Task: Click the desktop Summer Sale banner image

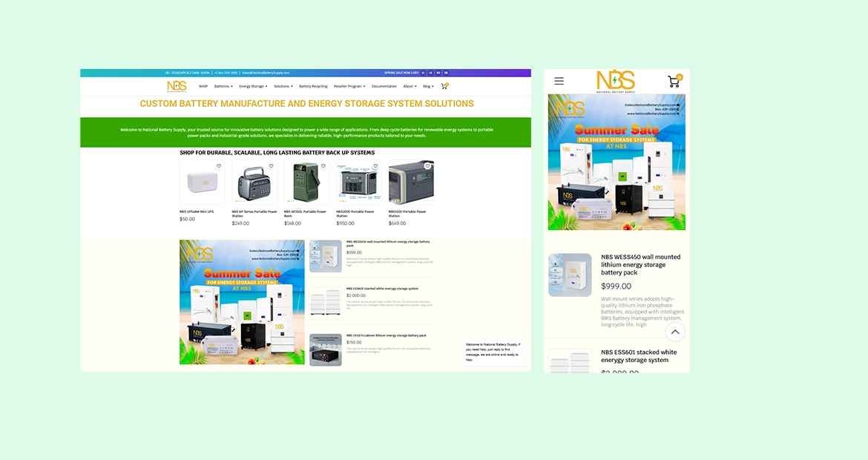Action: [242, 301]
